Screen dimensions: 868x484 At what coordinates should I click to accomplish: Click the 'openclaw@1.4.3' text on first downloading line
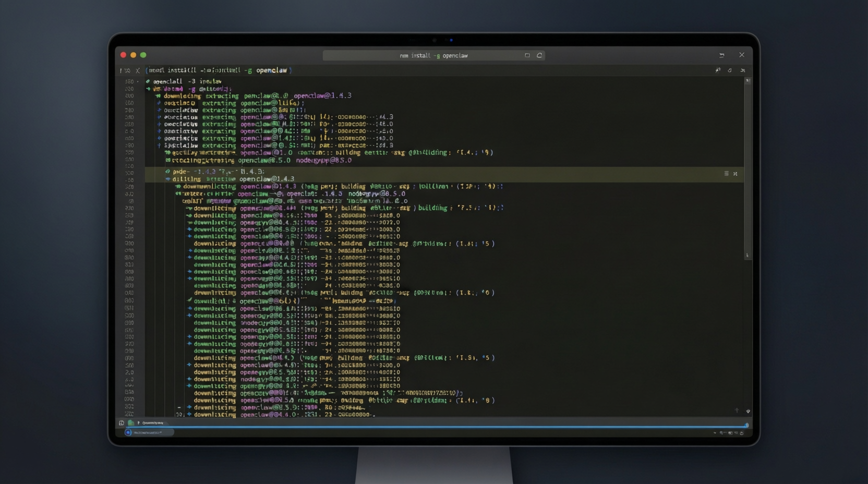(x=322, y=95)
